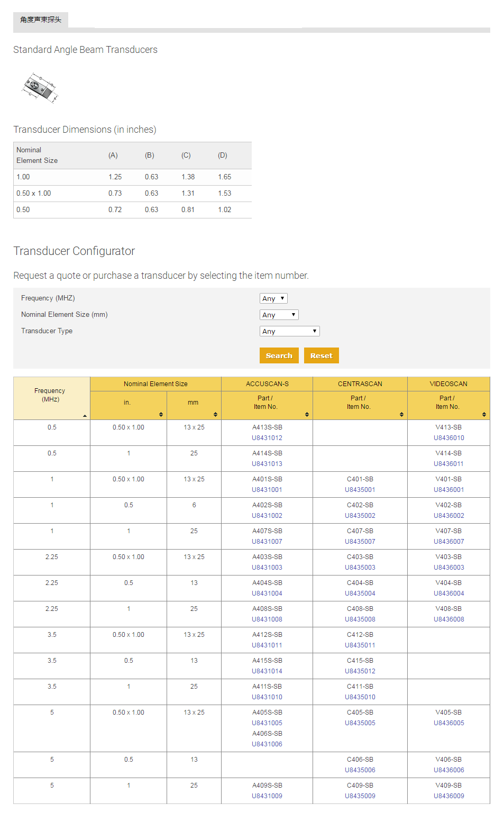
Task: Sort by mm column arrow icon
Action: (x=216, y=414)
